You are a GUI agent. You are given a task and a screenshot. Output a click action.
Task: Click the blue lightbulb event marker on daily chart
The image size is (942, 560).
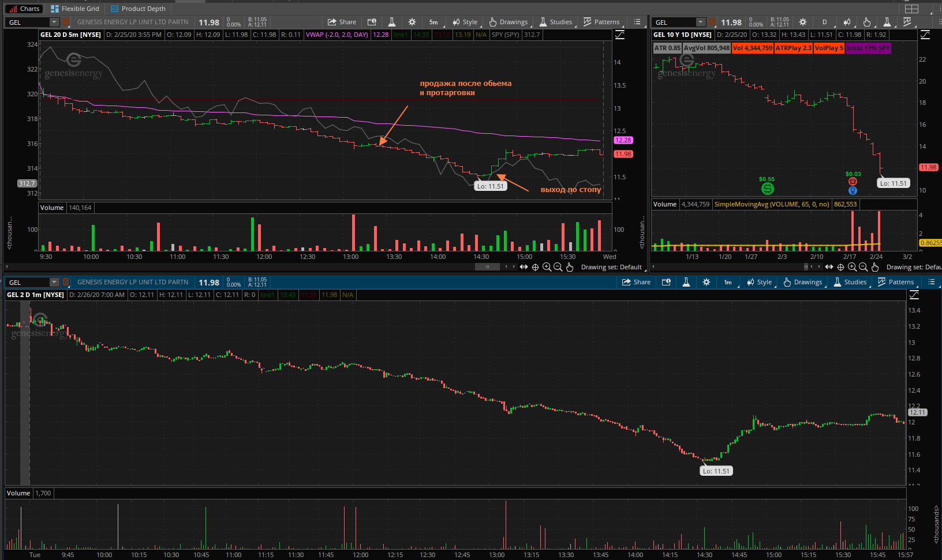[x=853, y=190]
